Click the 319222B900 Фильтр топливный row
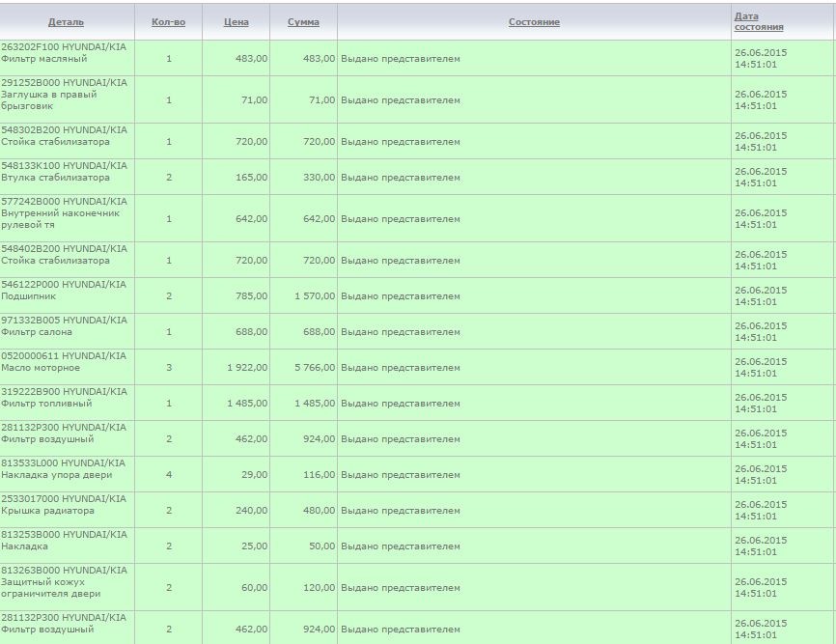The height and width of the screenshot is (644, 836). click(417, 403)
